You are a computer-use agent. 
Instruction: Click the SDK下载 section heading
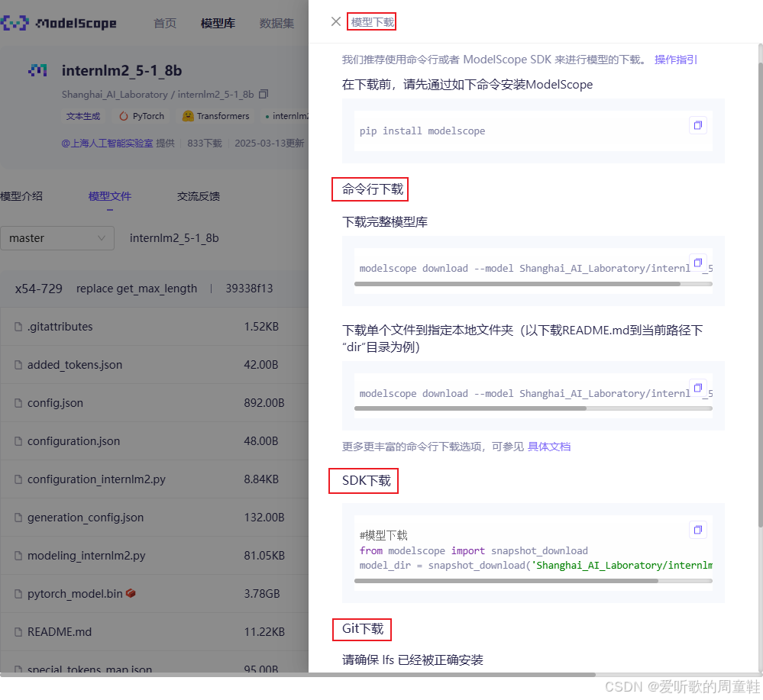(367, 481)
